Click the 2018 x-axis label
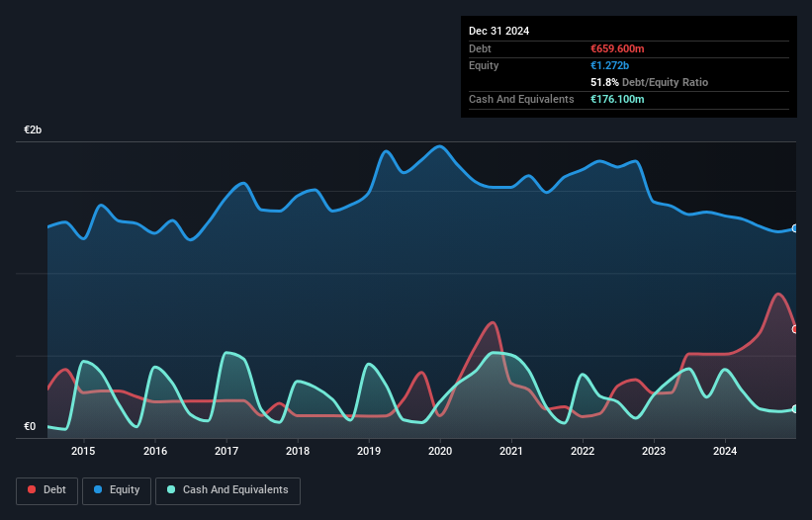812x520 pixels. click(x=298, y=451)
